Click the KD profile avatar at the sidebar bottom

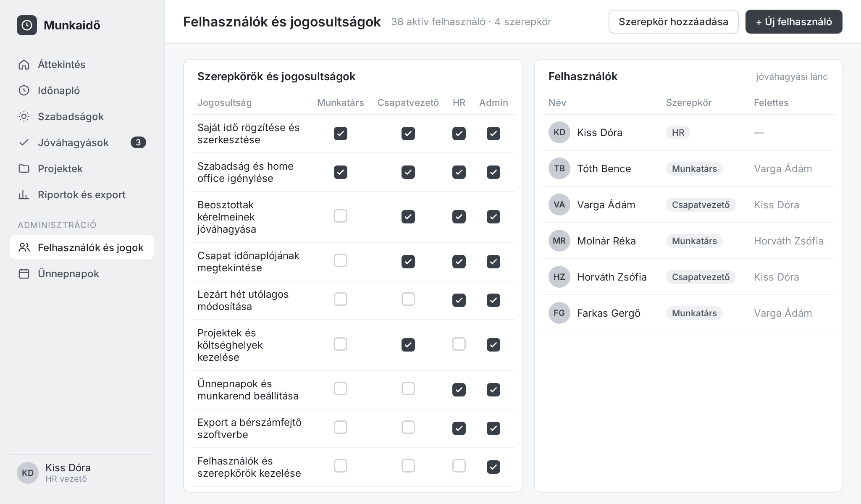28,473
